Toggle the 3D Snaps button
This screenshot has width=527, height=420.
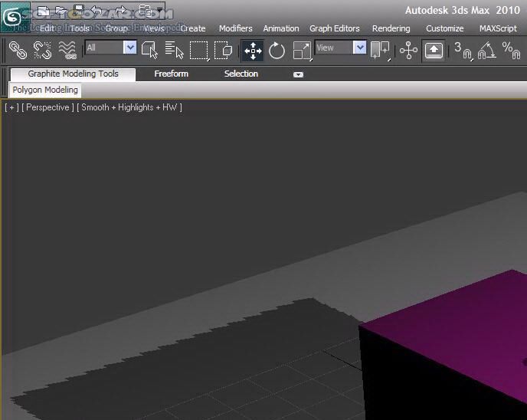coord(463,51)
